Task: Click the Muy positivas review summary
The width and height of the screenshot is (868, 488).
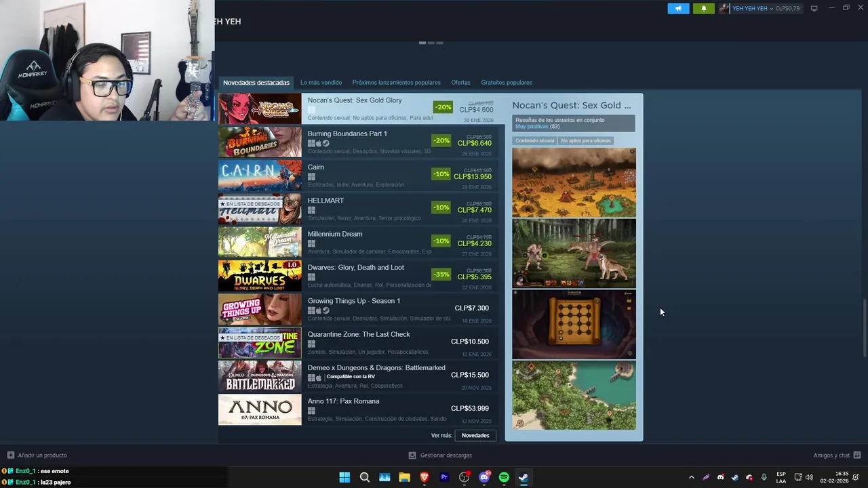Action: (x=532, y=127)
